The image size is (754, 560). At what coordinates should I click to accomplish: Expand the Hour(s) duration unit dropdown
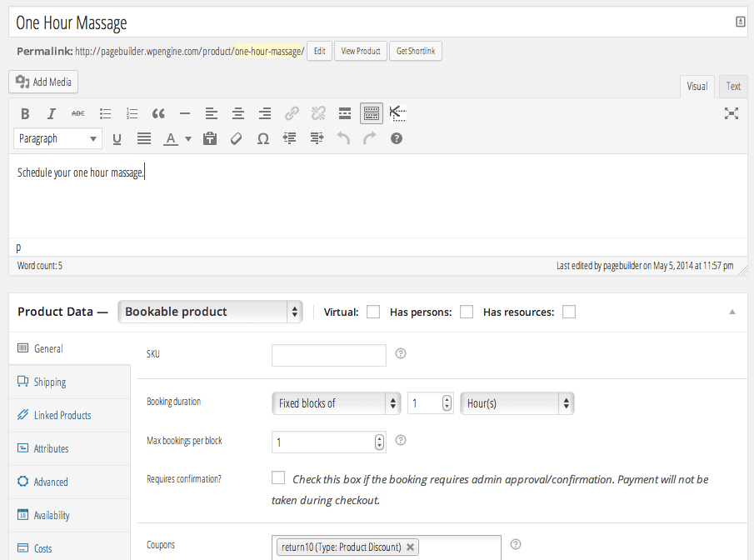(x=517, y=403)
